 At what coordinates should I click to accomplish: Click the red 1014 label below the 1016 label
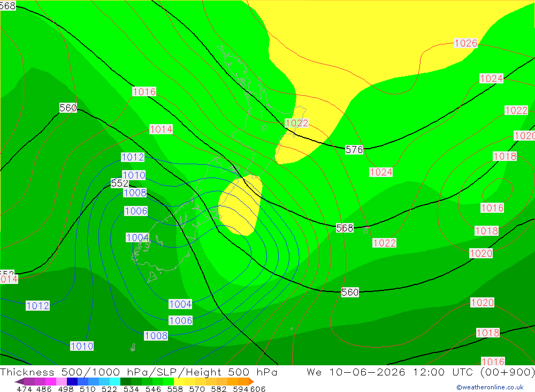(161, 129)
